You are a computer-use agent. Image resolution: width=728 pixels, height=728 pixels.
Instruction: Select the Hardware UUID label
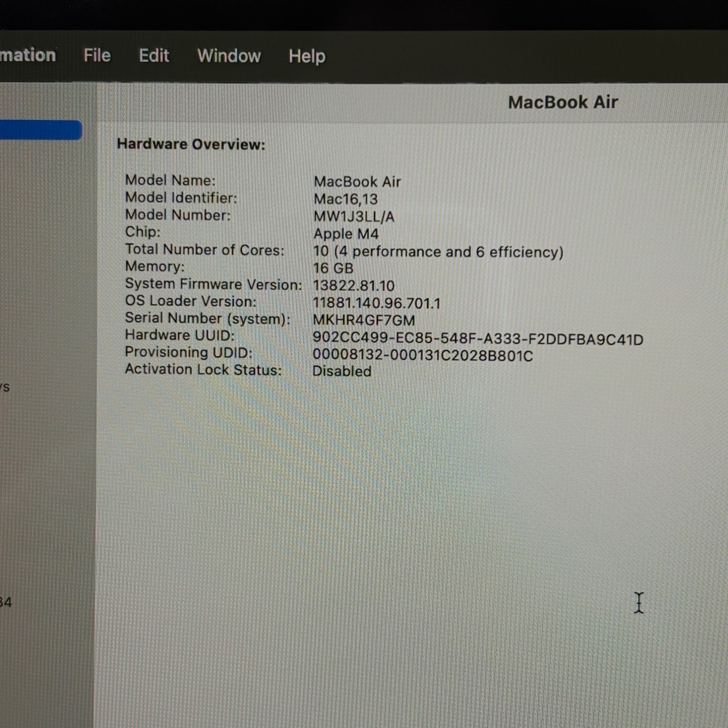(x=180, y=335)
